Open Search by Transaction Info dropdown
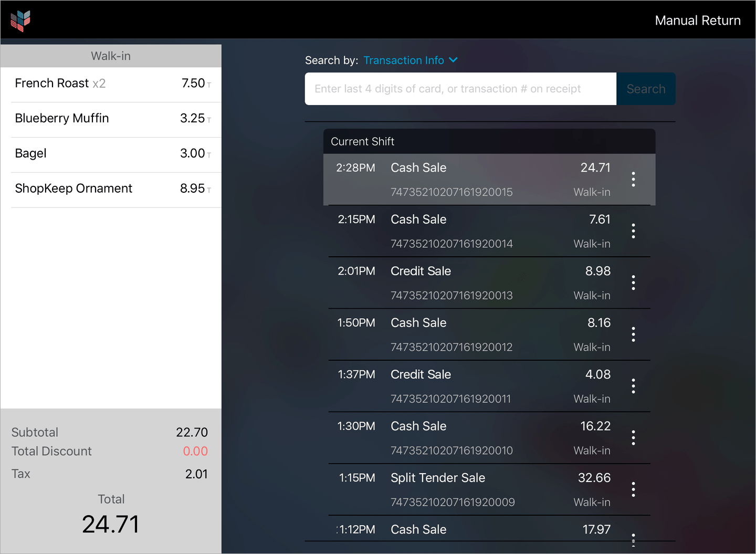 pyautogui.click(x=410, y=60)
